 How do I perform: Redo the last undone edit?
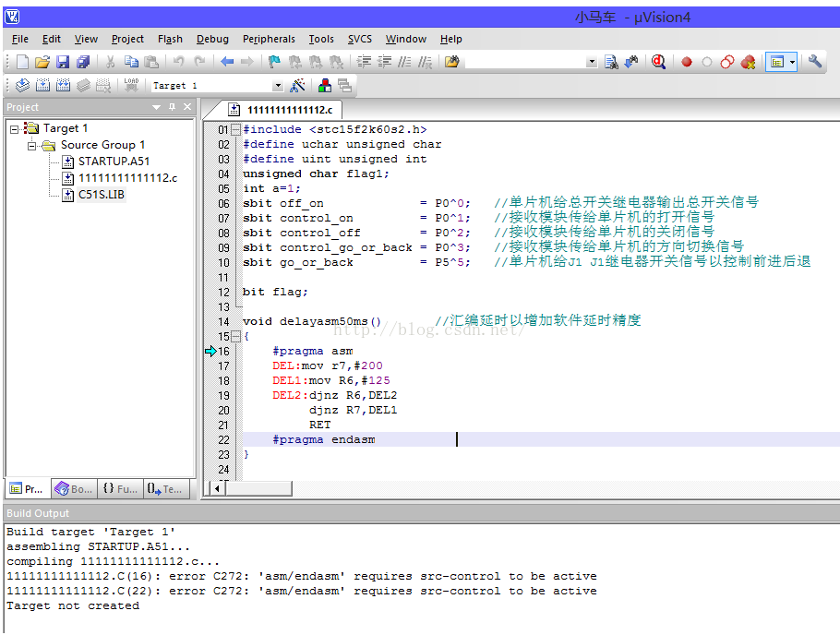(199, 62)
